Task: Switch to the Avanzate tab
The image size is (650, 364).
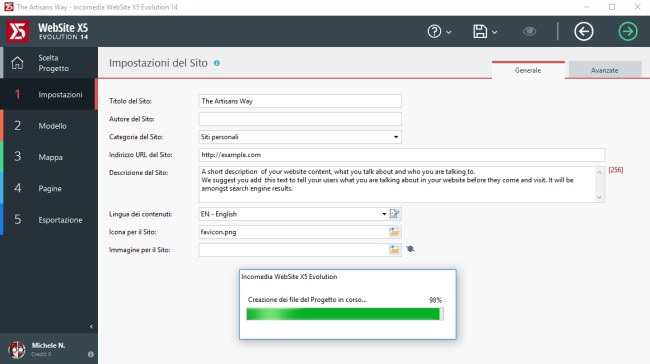Action: point(605,70)
